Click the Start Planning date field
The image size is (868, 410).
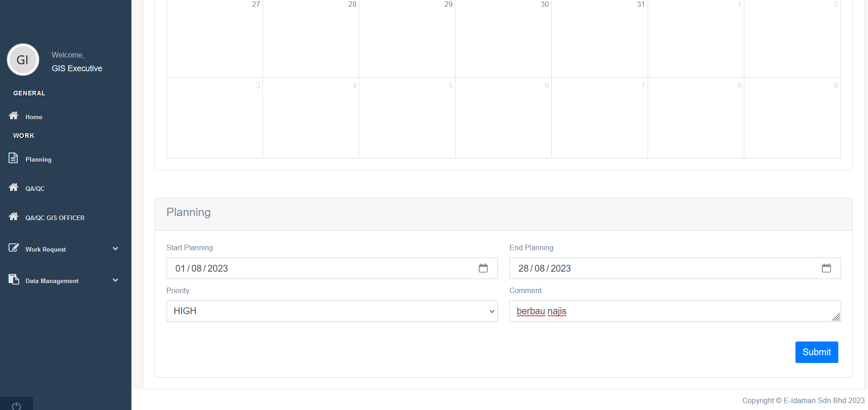click(319, 268)
